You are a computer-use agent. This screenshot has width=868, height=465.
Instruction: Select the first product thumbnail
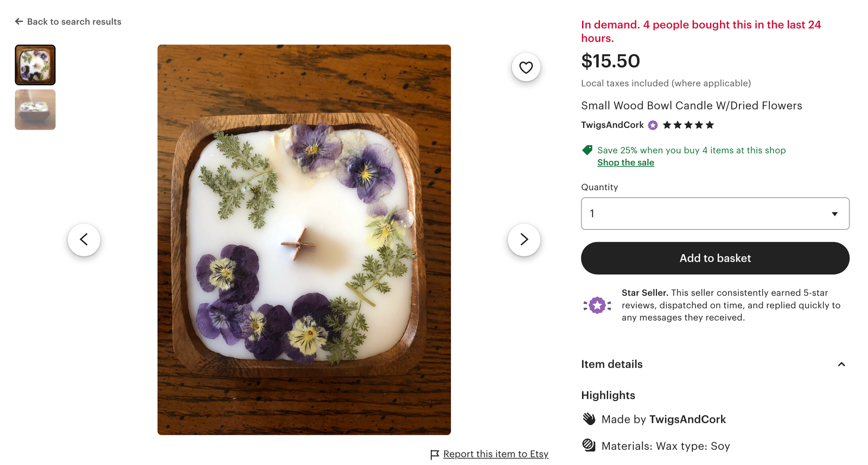[35, 64]
